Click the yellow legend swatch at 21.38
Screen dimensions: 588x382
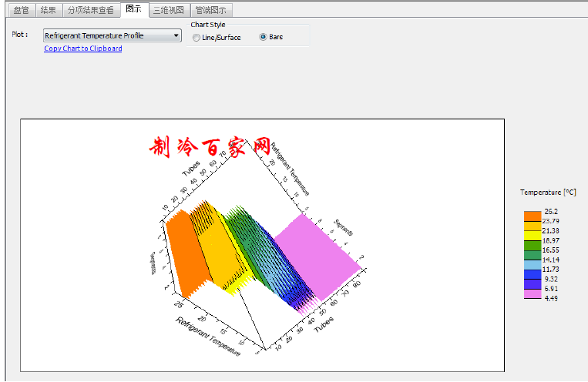coord(532,230)
